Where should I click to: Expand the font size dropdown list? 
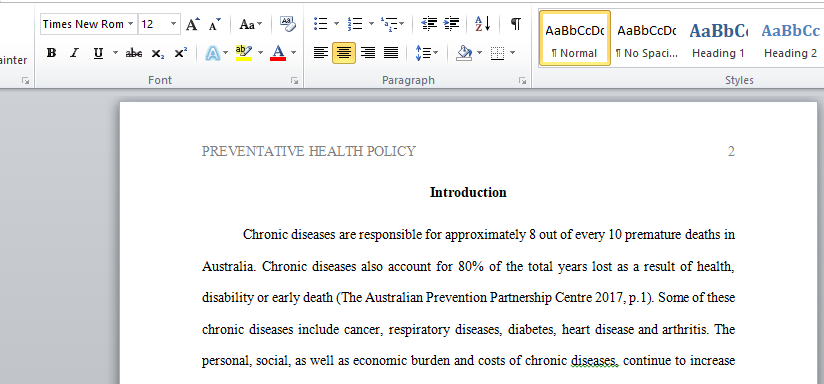point(173,24)
